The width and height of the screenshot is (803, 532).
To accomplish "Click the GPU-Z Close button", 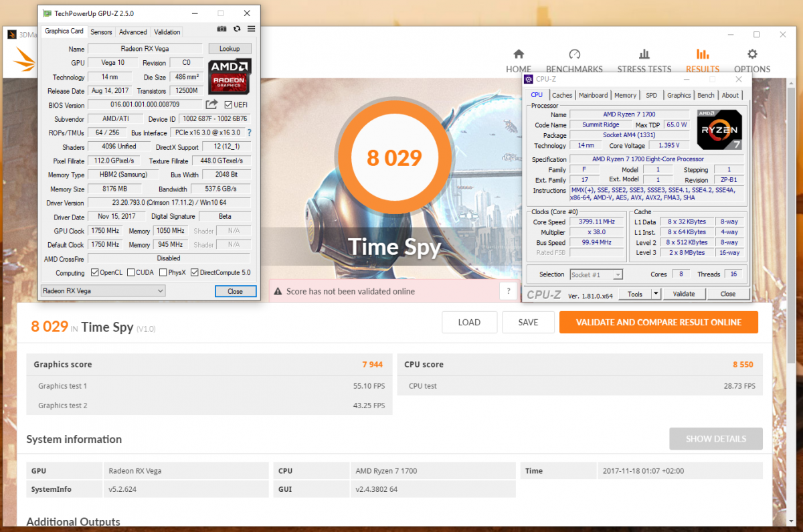I will click(x=236, y=291).
